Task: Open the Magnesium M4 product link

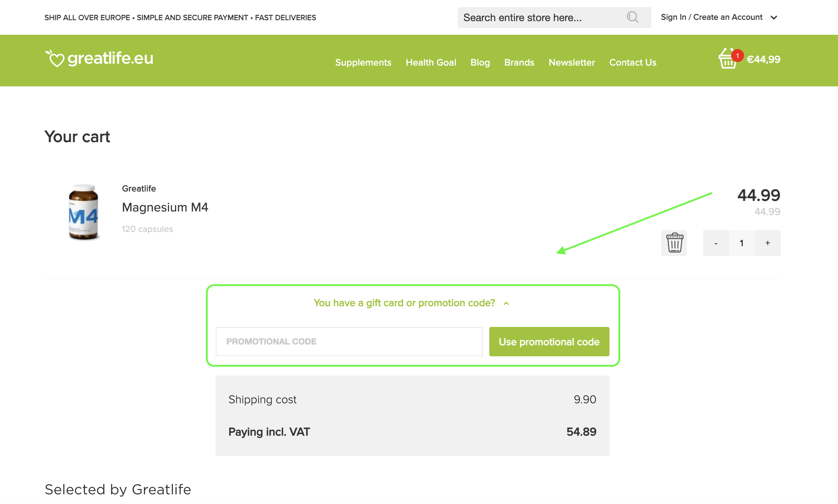Action: point(165,207)
